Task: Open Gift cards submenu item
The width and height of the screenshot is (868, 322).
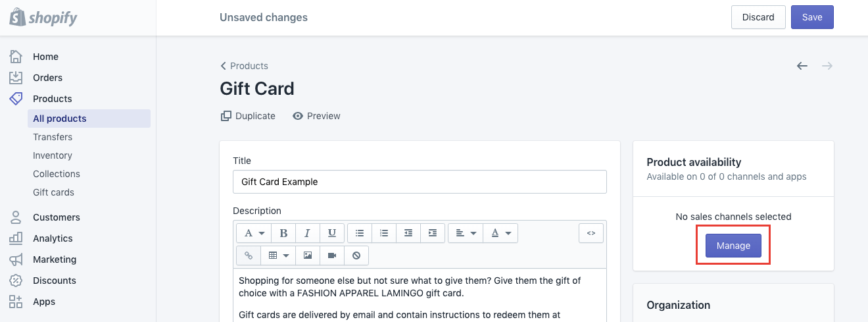Action: click(53, 192)
